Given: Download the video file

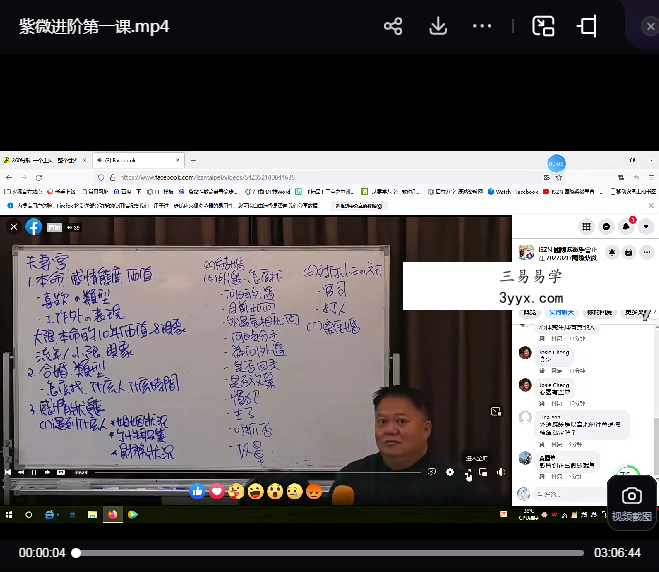Looking at the screenshot, I should point(438,26).
